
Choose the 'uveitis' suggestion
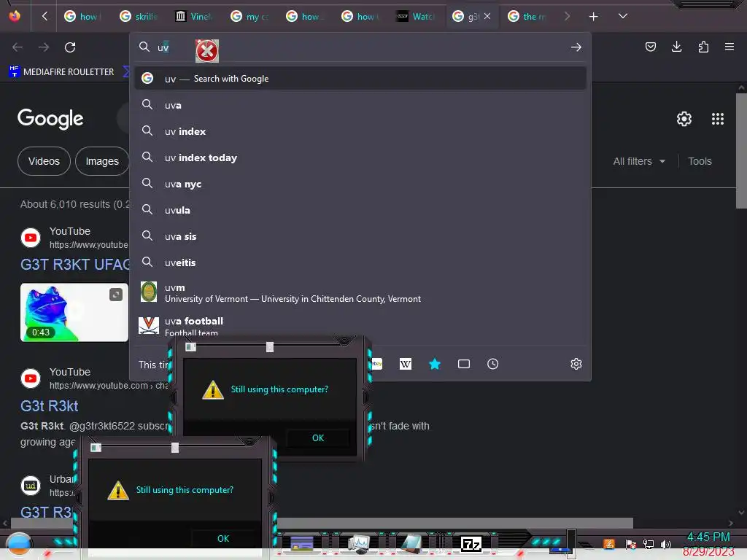click(x=360, y=262)
